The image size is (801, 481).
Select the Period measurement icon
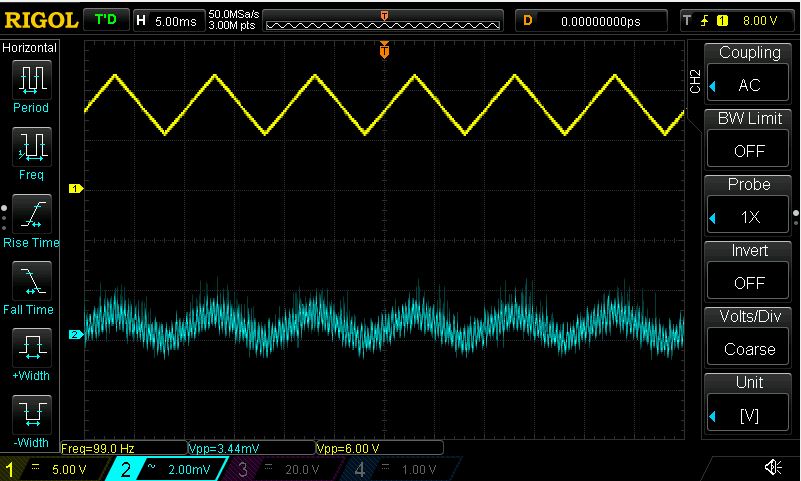point(32,80)
